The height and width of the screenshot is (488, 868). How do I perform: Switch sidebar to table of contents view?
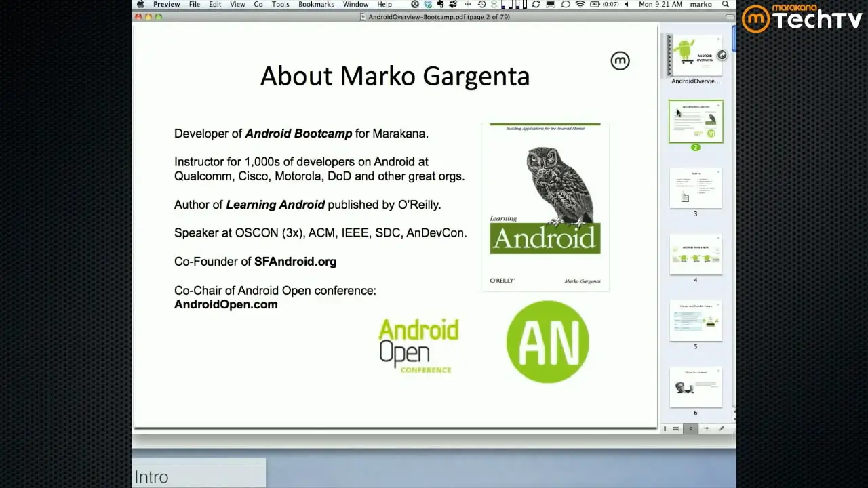[706, 428]
